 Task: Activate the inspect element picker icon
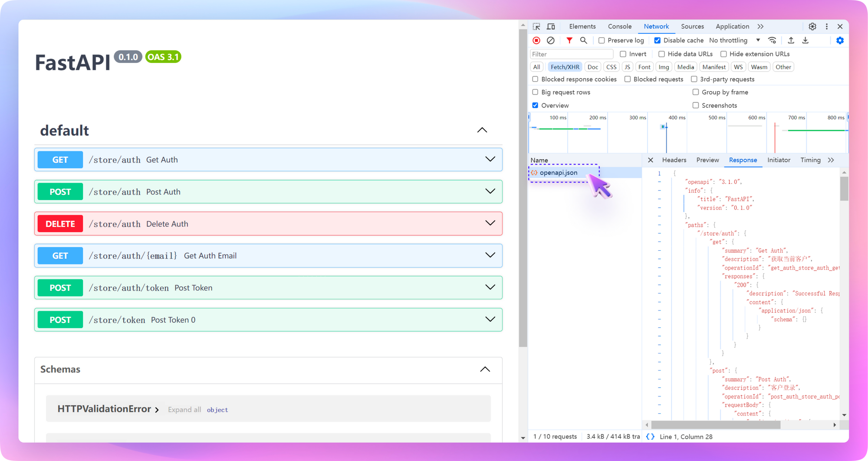536,26
